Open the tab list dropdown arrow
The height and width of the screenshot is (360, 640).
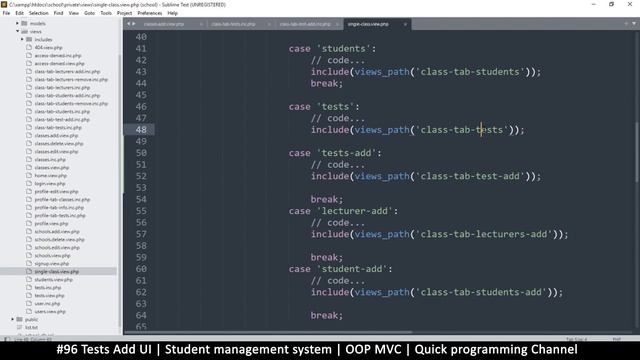click(x=634, y=24)
